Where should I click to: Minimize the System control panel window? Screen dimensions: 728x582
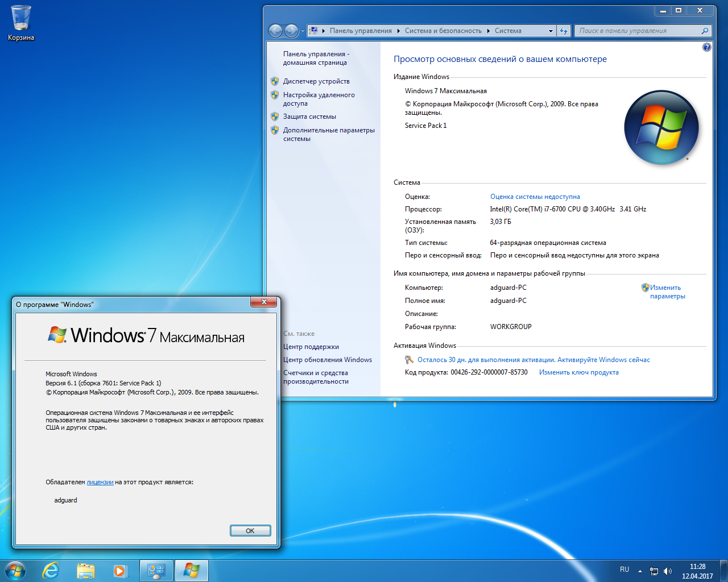point(663,10)
